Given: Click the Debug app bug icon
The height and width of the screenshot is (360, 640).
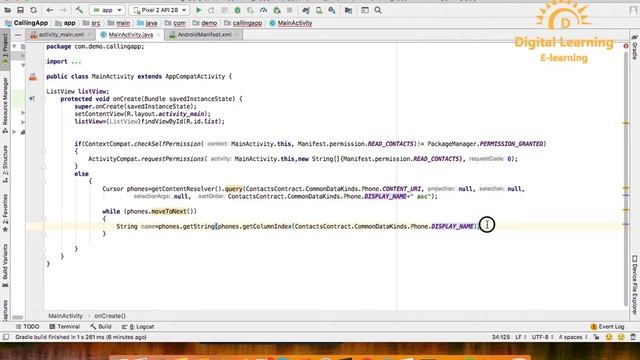Looking at the screenshot, I should point(237,10).
